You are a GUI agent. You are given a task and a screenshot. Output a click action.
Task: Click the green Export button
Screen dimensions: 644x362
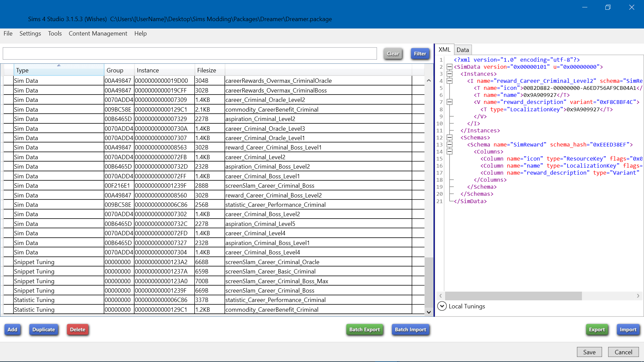coord(597,329)
